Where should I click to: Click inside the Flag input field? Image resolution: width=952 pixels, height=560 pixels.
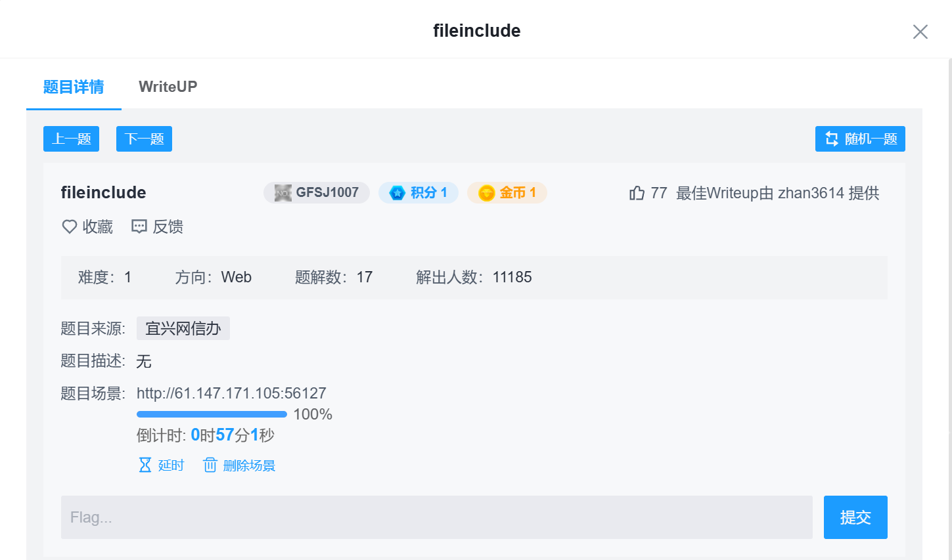click(436, 517)
